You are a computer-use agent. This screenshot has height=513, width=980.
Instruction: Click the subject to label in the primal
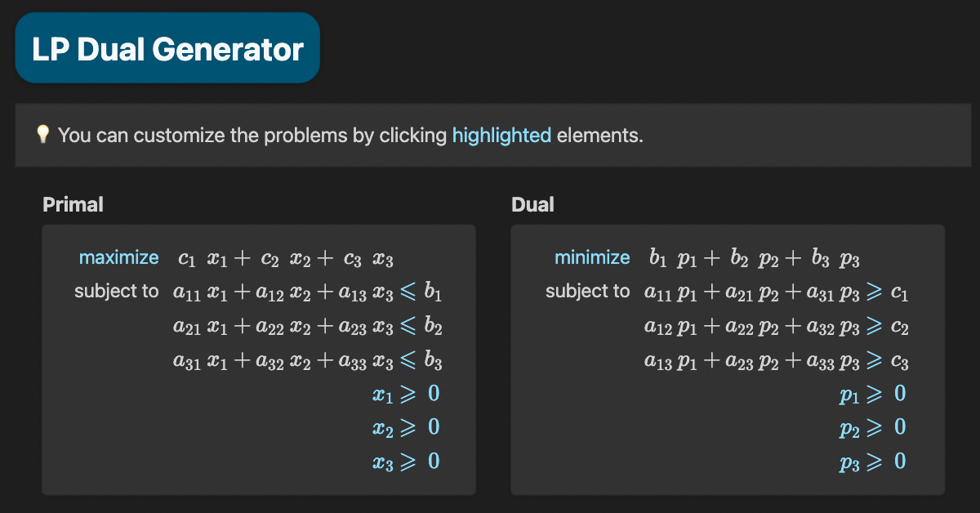(117, 290)
